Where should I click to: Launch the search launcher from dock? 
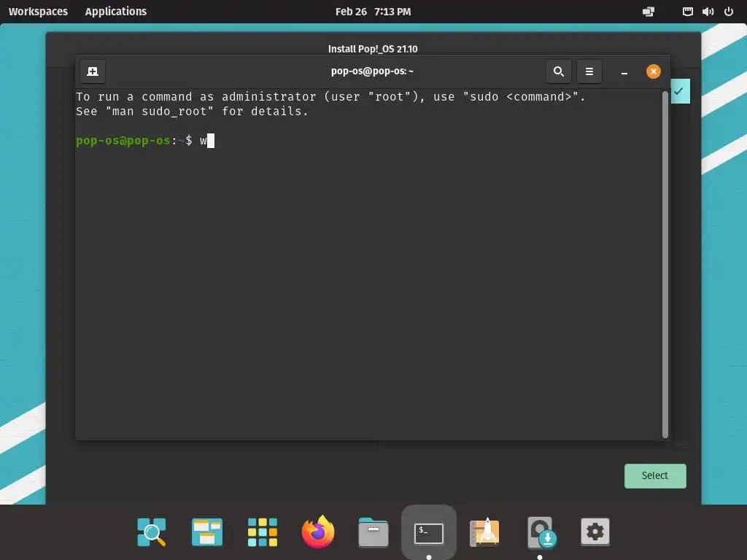pos(152,532)
